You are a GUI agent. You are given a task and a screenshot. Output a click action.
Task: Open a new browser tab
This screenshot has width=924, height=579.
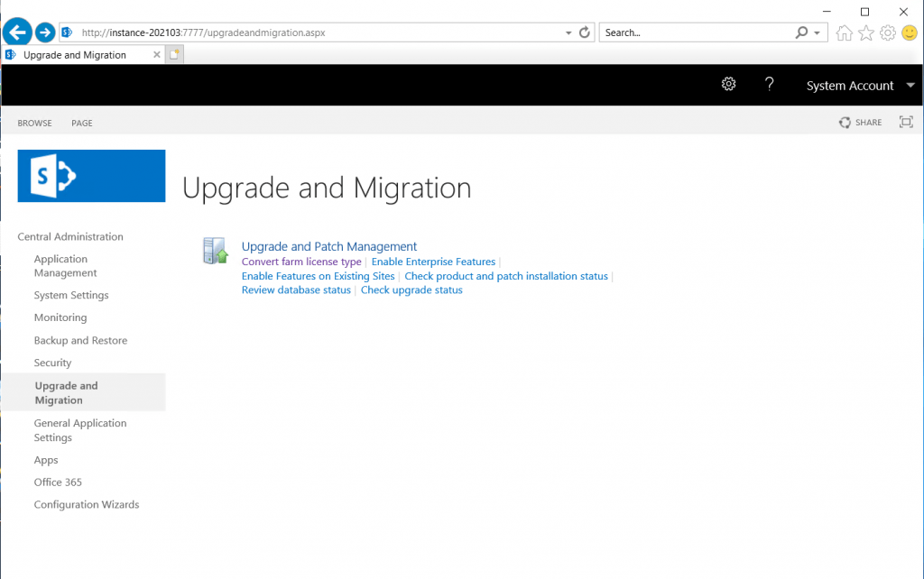174,54
